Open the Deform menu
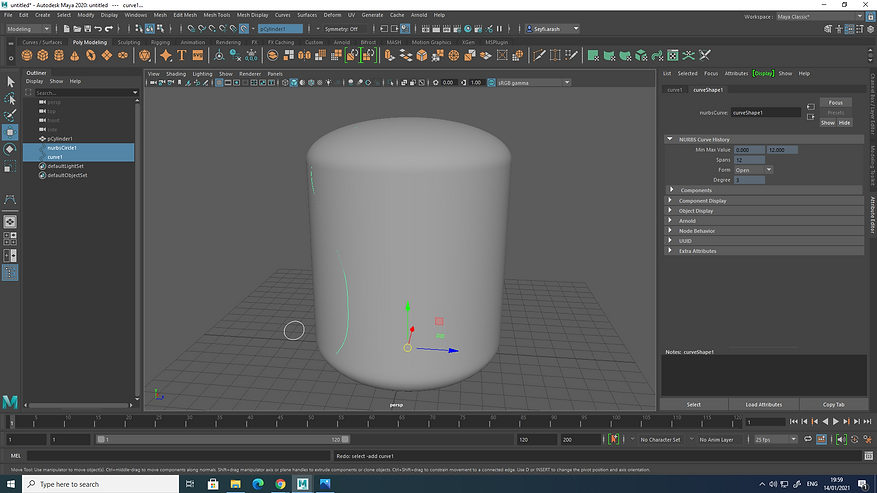The width and height of the screenshot is (877, 493). [x=332, y=15]
